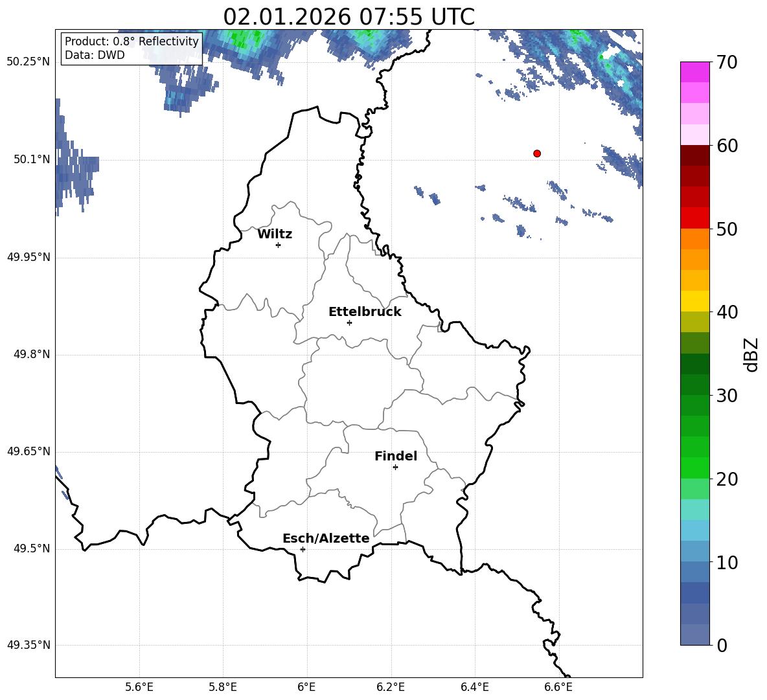Click the cross marker below Wiltz

[x=278, y=245]
